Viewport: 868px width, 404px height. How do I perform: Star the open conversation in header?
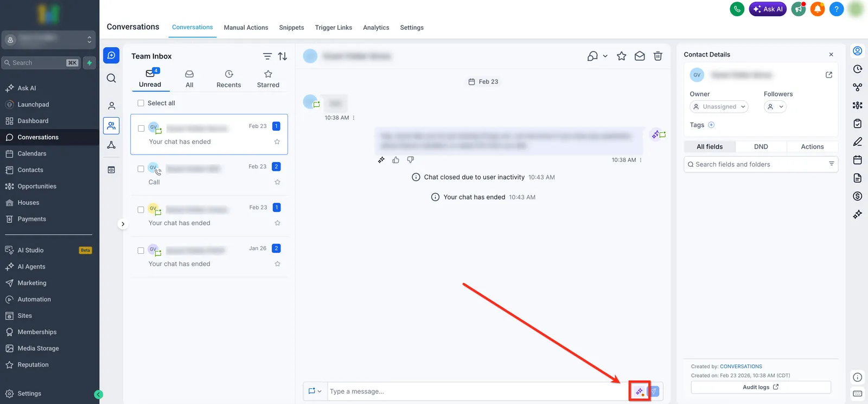(x=622, y=56)
